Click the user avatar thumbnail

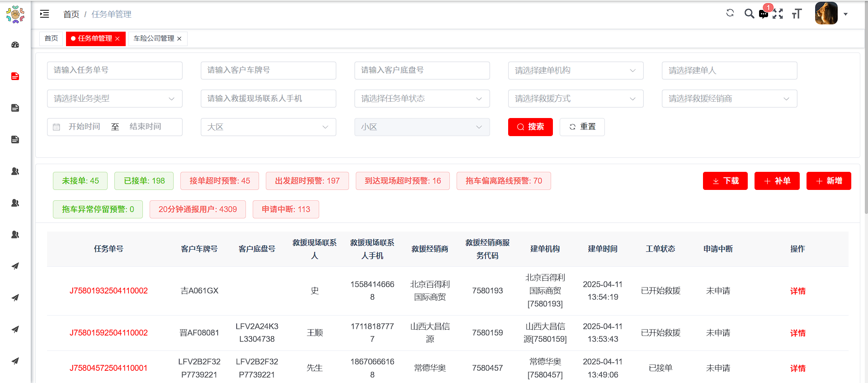[x=826, y=14]
